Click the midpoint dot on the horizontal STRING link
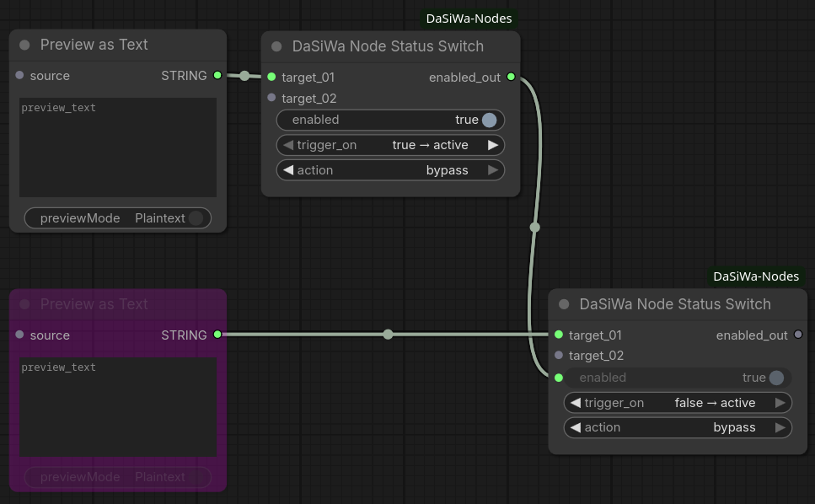 (x=388, y=334)
